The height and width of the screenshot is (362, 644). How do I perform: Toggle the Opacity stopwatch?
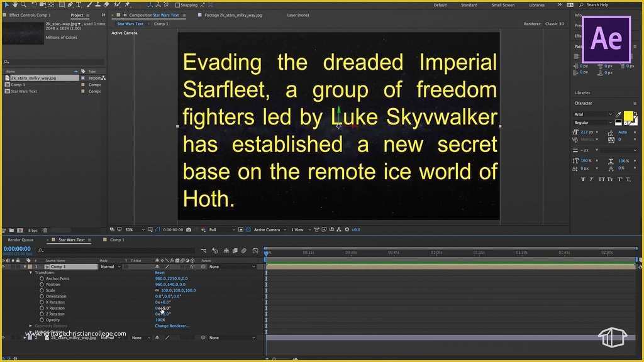[x=42, y=320]
